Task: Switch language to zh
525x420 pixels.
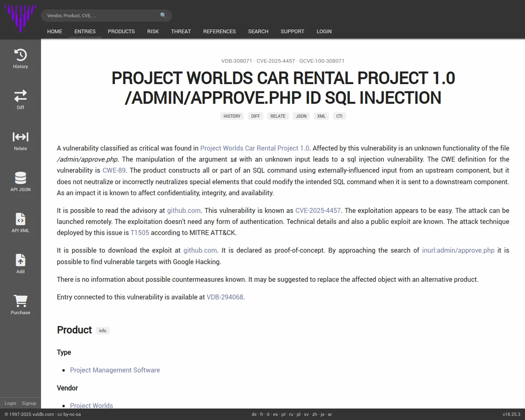Action: click(315, 414)
